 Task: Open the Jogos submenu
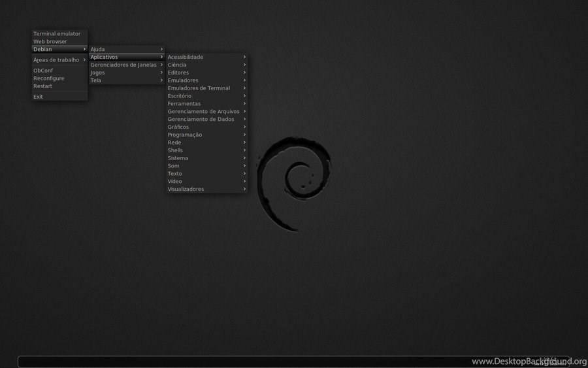[127, 73]
